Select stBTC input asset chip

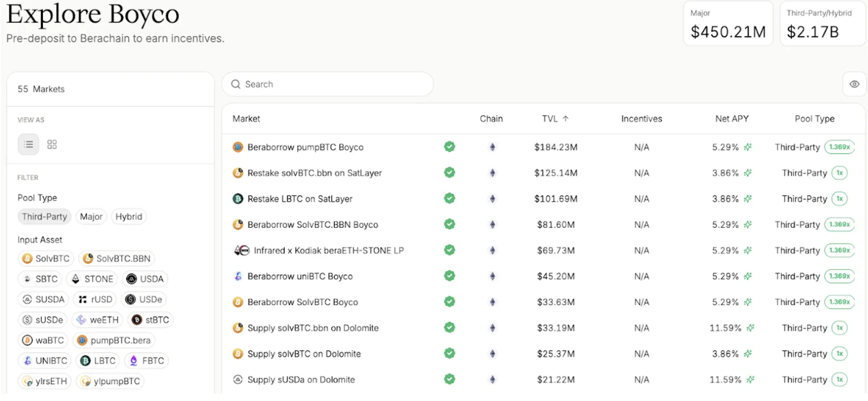(x=150, y=320)
